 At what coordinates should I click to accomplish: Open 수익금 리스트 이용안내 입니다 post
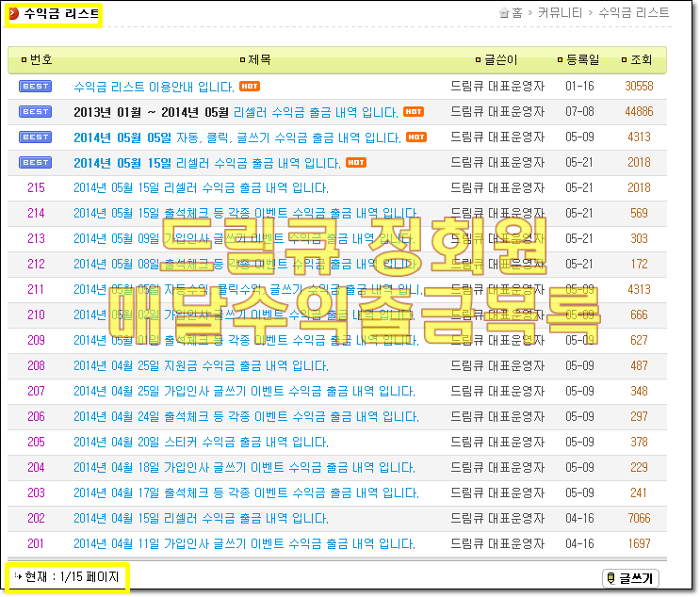[154, 87]
